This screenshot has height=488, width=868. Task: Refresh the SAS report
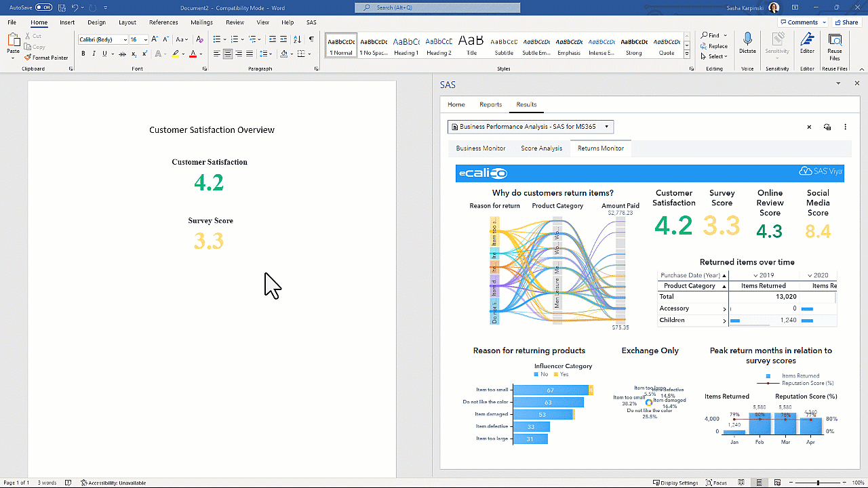(827, 127)
